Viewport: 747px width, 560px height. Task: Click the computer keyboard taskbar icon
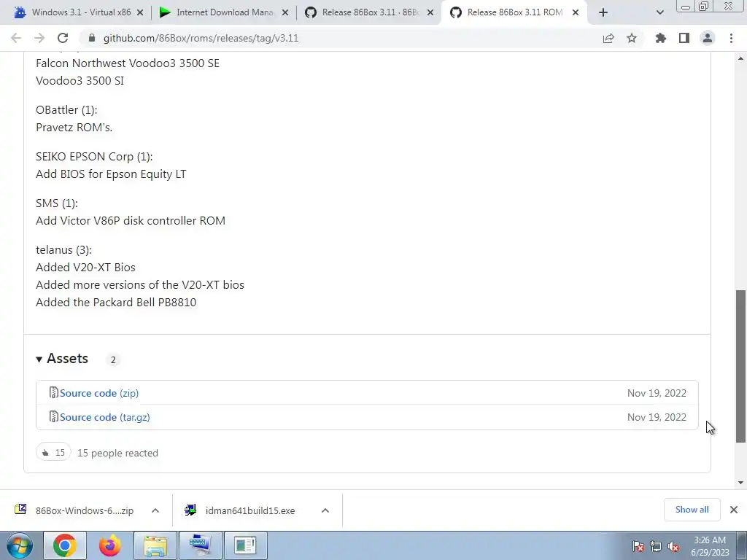pyautogui.click(x=200, y=545)
